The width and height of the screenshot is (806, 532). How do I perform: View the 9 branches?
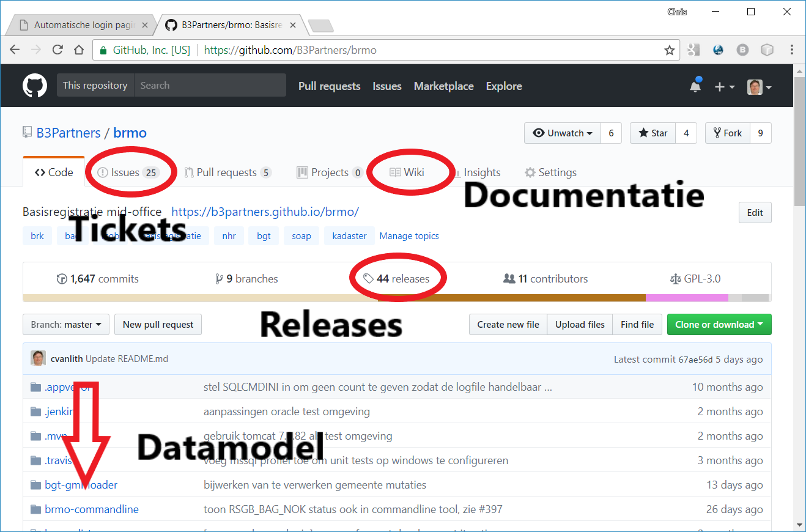(x=247, y=279)
